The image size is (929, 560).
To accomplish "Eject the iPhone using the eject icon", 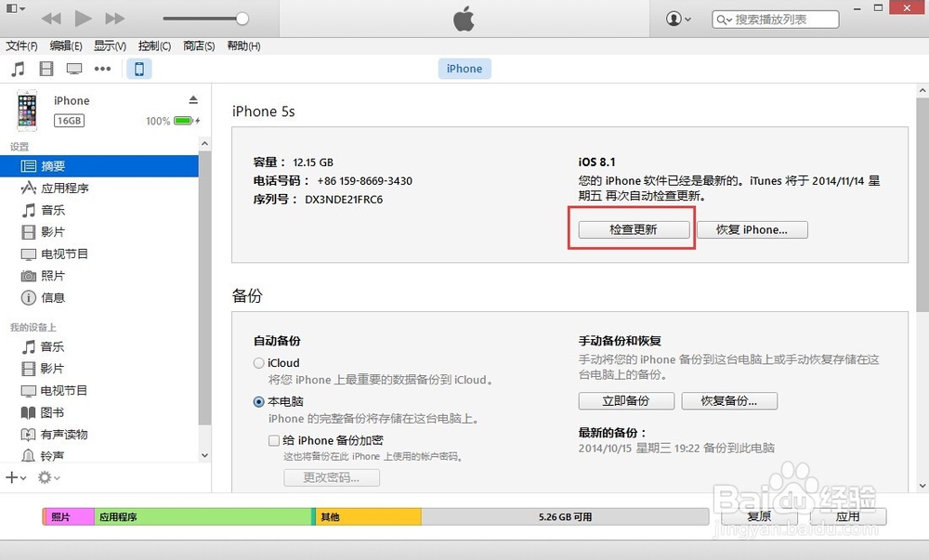I will (193, 99).
